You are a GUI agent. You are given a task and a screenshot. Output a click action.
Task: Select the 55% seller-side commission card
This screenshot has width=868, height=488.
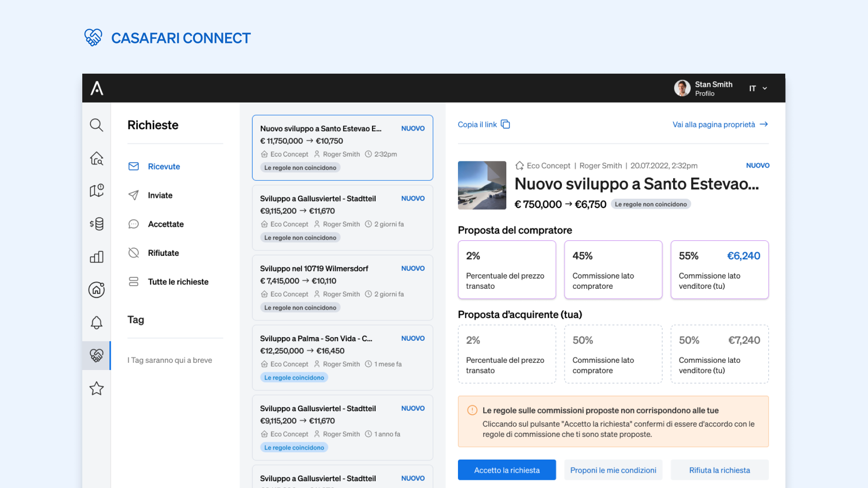coord(719,269)
